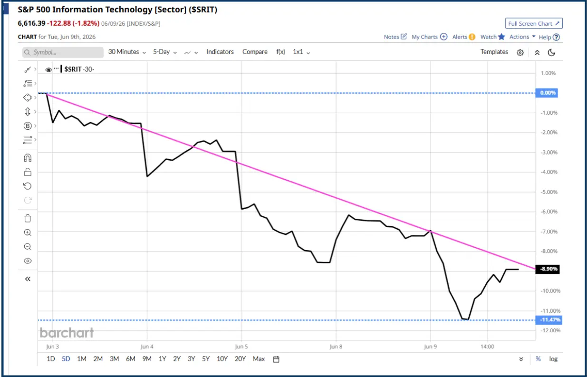Zoom out on the chart

click(x=27, y=247)
